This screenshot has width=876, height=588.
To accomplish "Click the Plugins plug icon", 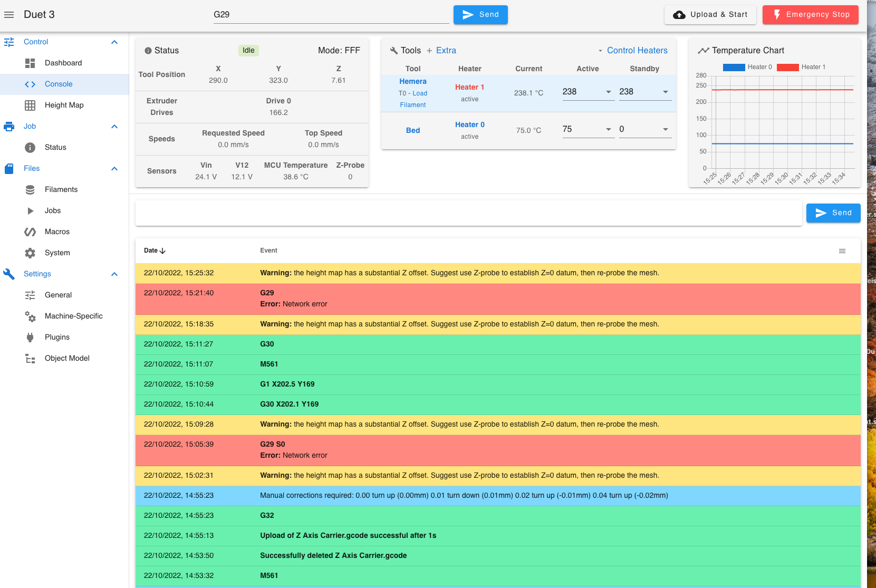I will click(x=30, y=338).
